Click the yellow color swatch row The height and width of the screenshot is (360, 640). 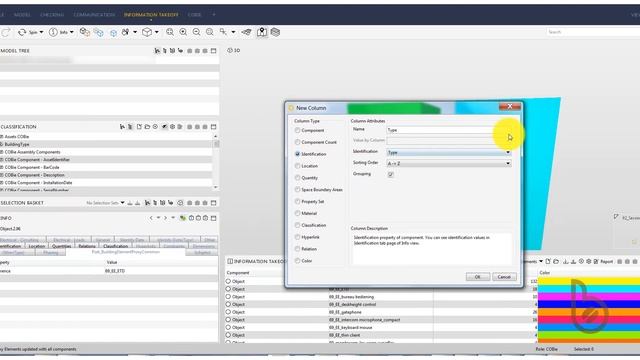[589, 281]
